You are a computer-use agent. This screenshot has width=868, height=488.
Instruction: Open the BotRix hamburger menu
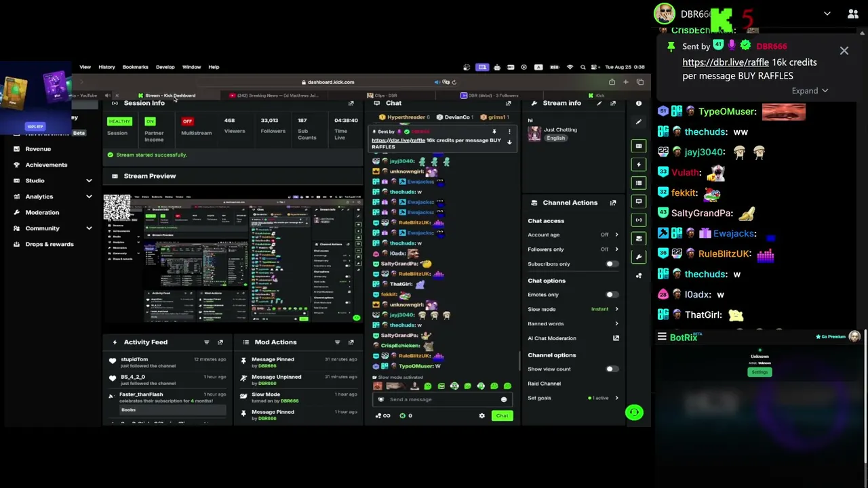pyautogui.click(x=662, y=337)
